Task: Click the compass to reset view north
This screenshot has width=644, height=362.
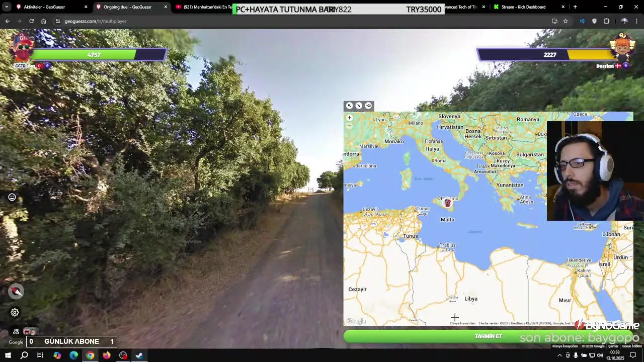Action: (16, 291)
